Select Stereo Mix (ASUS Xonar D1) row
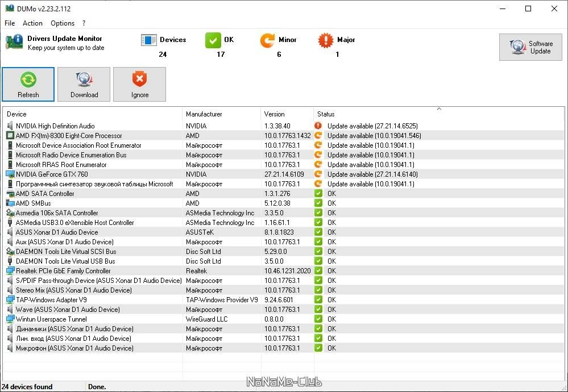 pyautogui.click(x=284, y=290)
